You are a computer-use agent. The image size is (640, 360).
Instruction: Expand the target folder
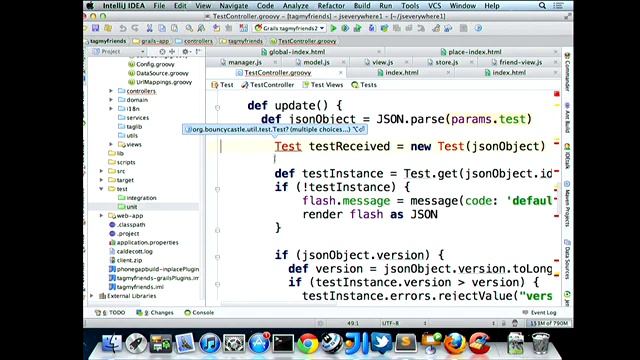click(x=101, y=180)
